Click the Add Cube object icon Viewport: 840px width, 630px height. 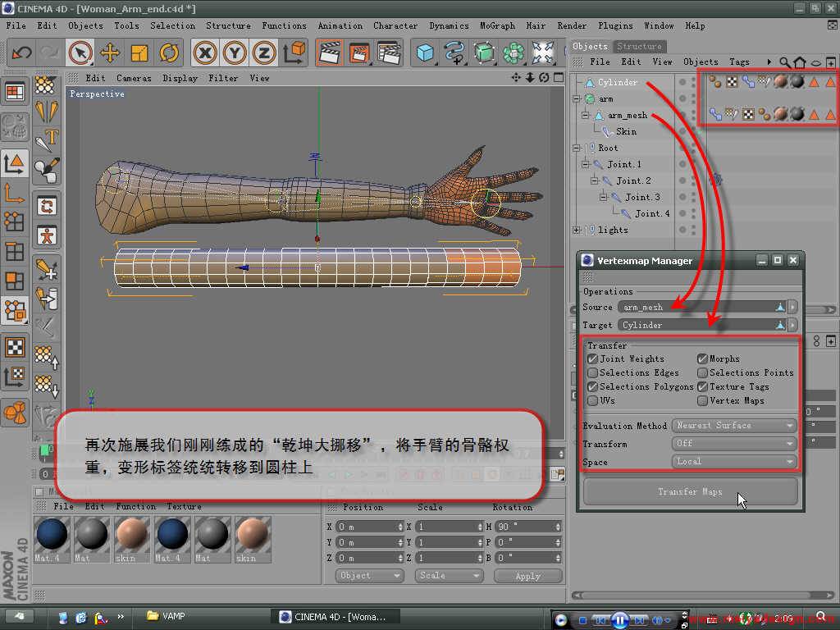click(425, 53)
